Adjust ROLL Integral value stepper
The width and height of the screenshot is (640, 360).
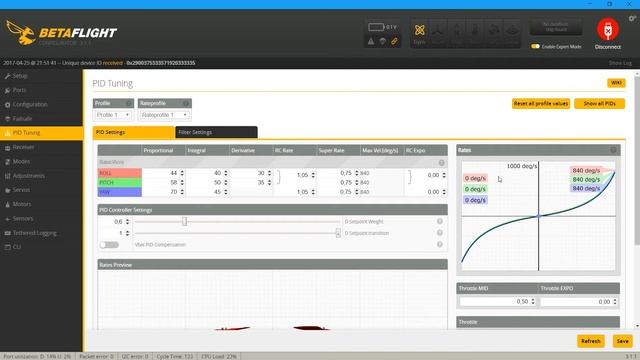coord(226,173)
